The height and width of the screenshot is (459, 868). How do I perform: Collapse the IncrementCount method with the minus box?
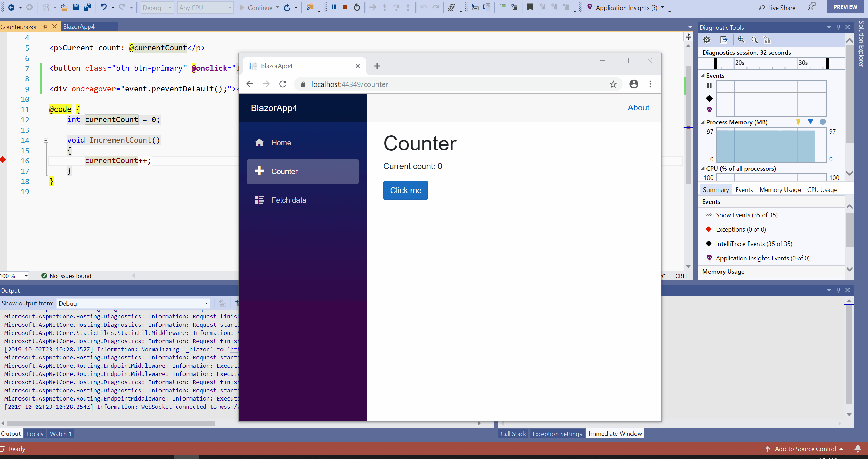click(46, 140)
